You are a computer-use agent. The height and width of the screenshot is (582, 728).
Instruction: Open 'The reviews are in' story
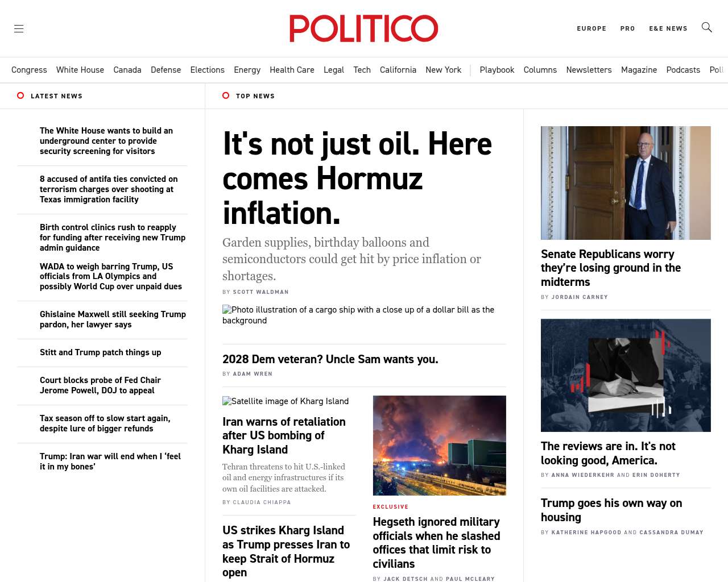(608, 454)
